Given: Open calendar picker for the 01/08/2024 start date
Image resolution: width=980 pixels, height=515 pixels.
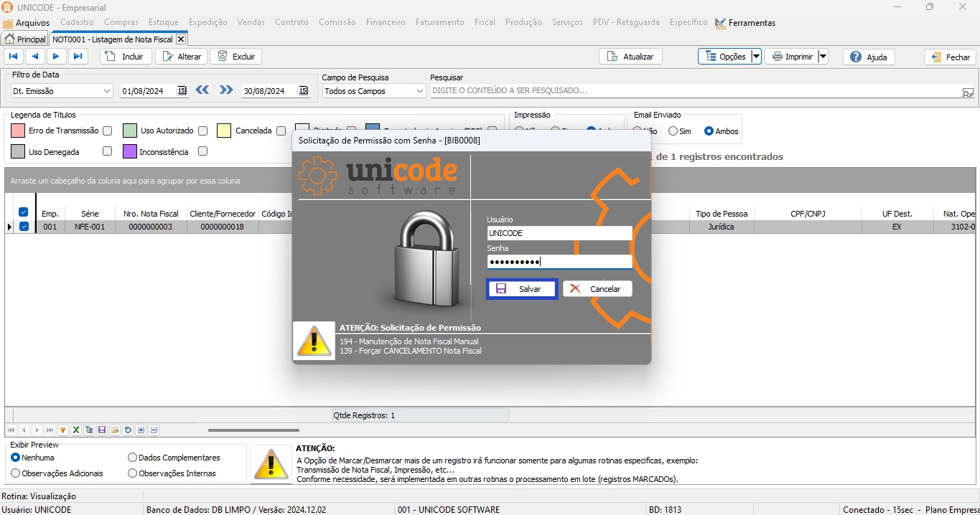Looking at the screenshot, I should click(x=182, y=90).
